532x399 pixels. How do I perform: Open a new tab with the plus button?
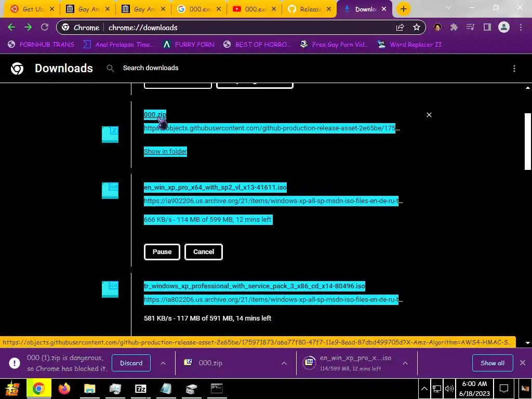[x=403, y=9]
